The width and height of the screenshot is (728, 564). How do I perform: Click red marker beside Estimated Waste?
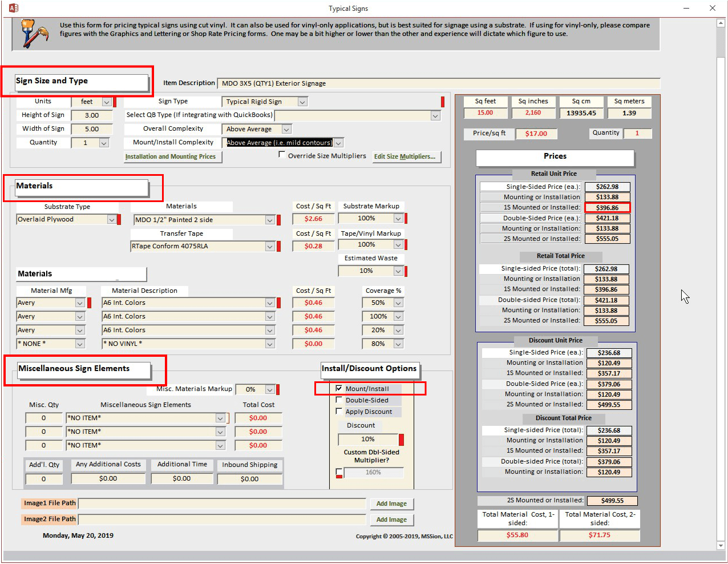[x=406, y=271]
